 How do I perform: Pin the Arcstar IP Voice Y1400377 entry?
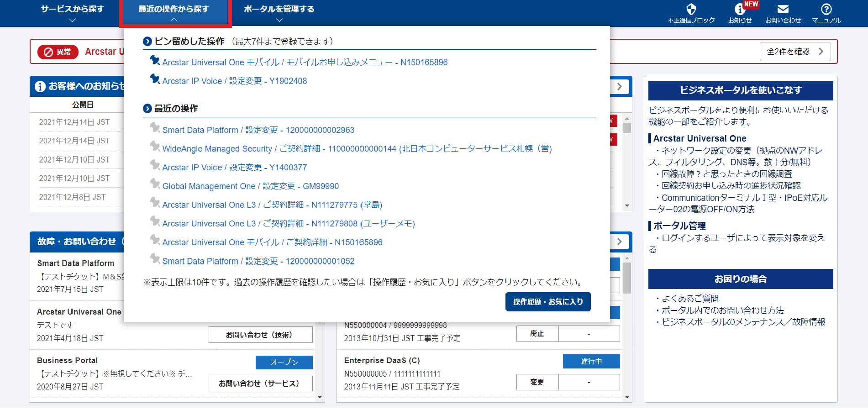(x=155, y=165)
